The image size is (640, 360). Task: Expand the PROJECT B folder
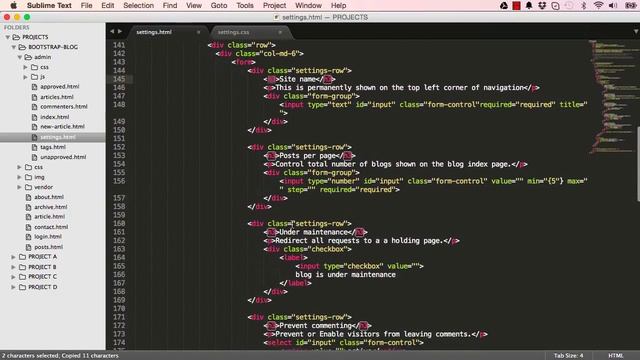coord(13,267)
